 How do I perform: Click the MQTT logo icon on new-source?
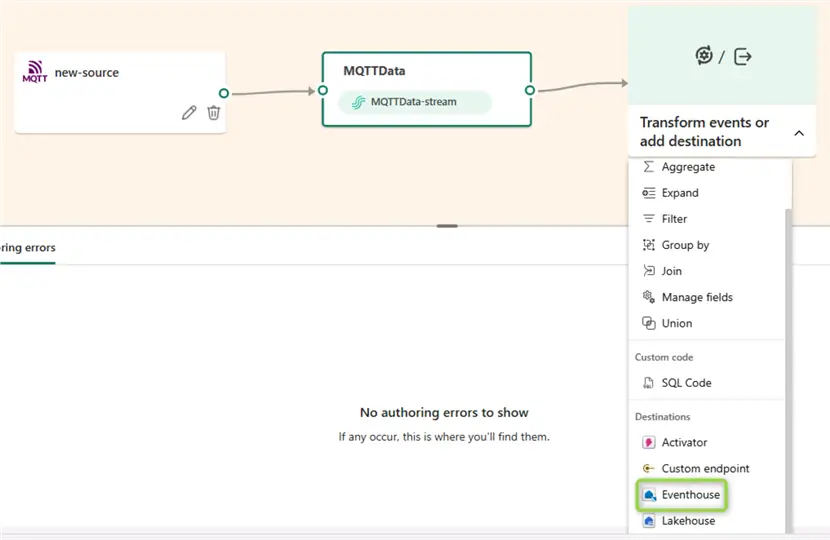coord(35,71)
